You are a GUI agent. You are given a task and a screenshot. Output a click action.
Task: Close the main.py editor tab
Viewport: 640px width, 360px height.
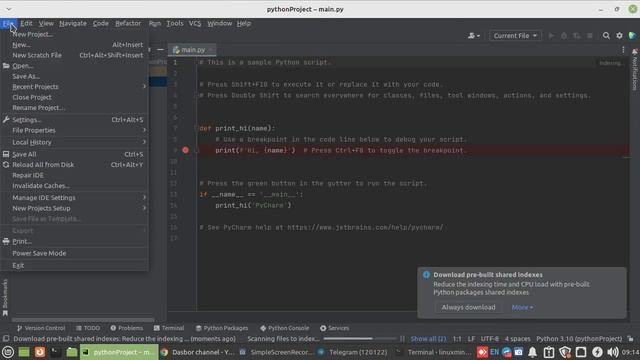[211, 50]
